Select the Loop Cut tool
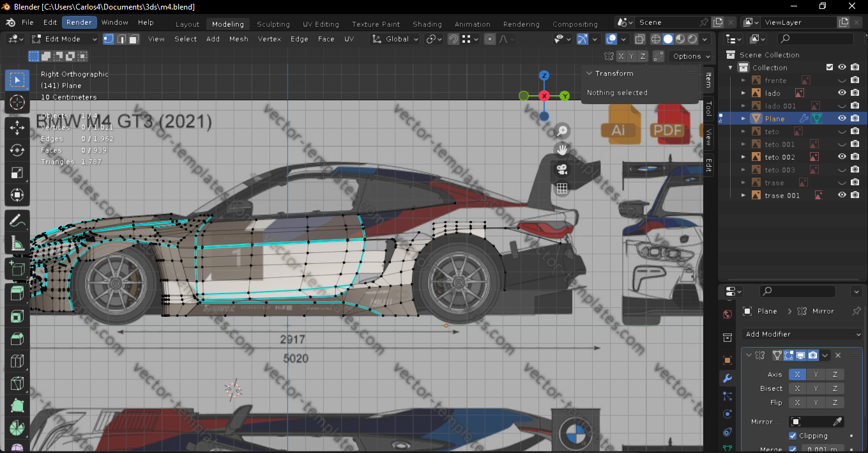This screenshot has width=868, height=453. 17,361
